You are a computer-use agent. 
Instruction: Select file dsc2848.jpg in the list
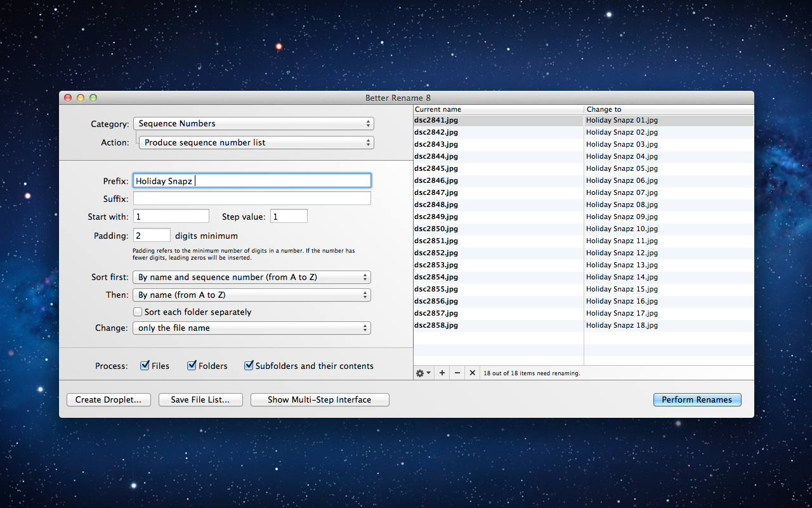click(436, 204)
